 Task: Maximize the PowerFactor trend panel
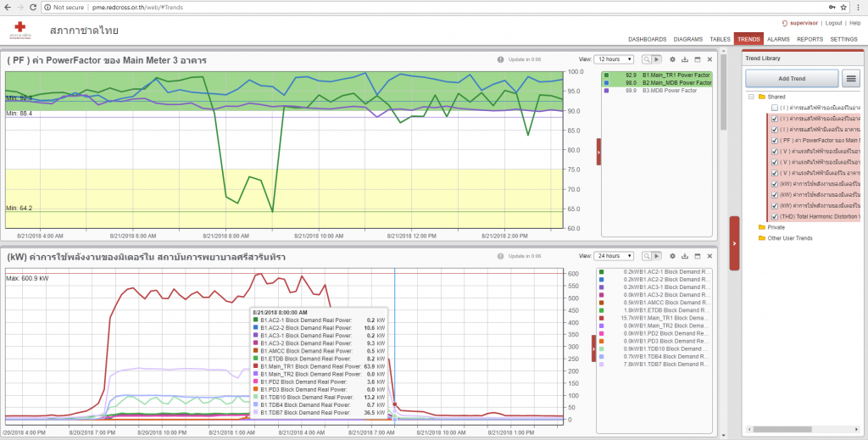697,59
